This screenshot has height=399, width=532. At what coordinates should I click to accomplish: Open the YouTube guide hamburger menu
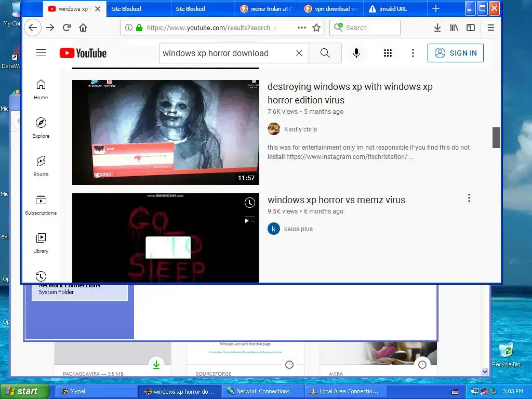pyautogui.click(x=41, y=53)
